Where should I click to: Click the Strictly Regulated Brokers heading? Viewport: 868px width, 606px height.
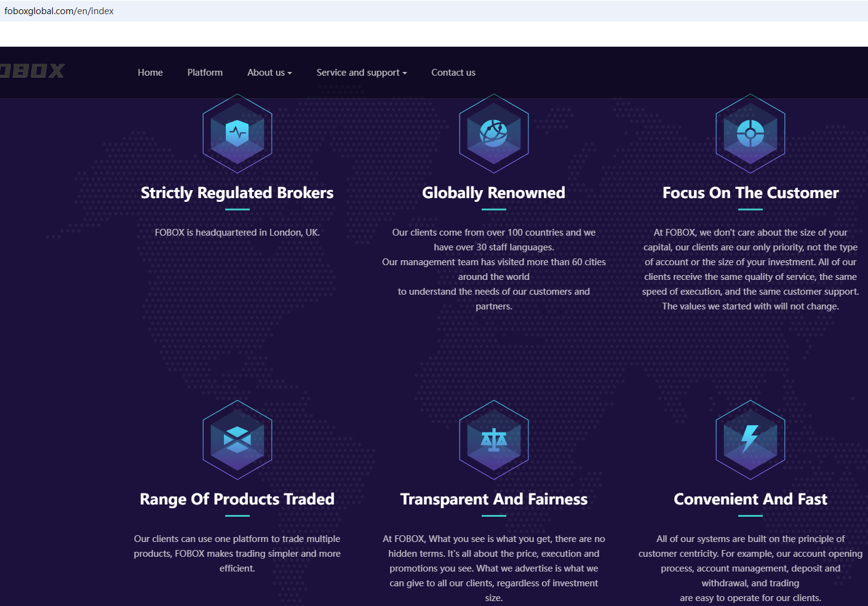point(237,193)
